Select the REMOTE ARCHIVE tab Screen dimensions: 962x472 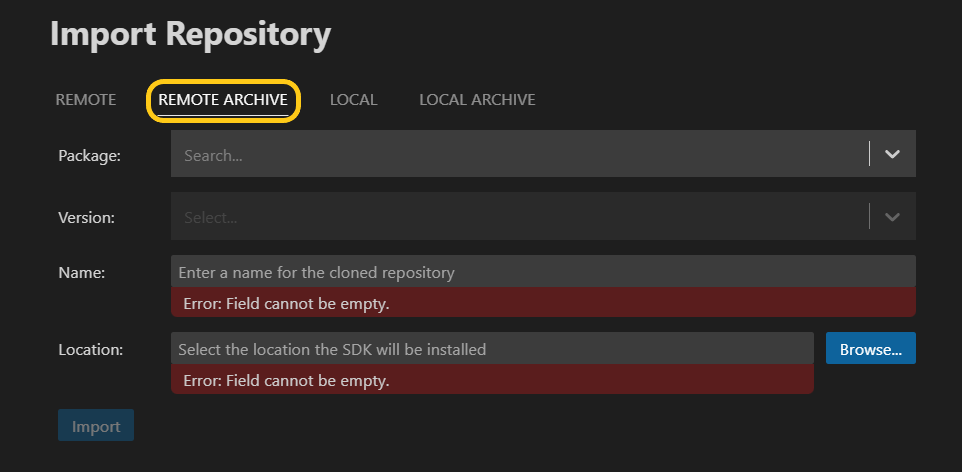223,100
